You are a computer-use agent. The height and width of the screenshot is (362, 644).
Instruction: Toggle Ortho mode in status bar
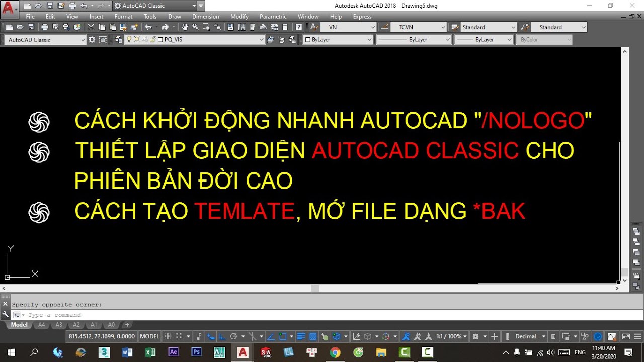[221, 336]
